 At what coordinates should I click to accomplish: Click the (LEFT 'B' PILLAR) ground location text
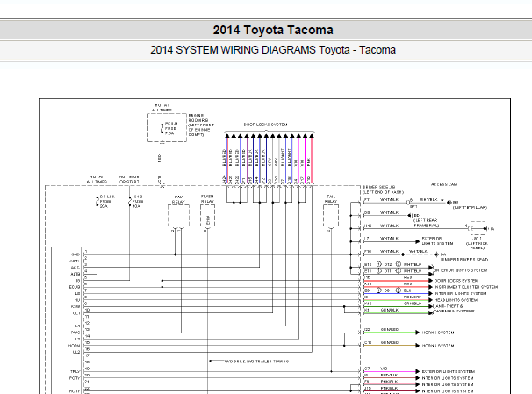[x=470, y=207]
